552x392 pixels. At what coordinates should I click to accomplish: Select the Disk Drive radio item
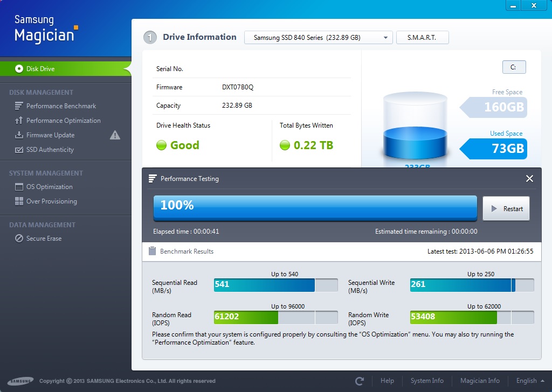click(19, 69)
